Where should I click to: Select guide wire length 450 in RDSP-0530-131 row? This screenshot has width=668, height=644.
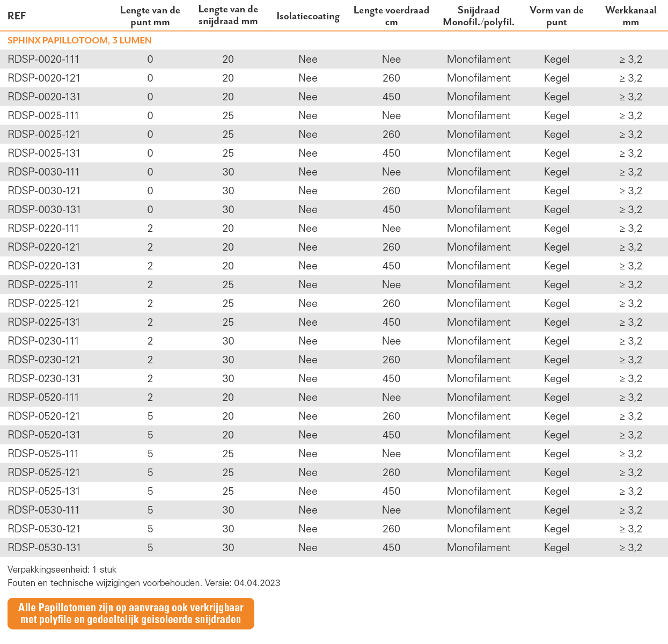point(392,547)
